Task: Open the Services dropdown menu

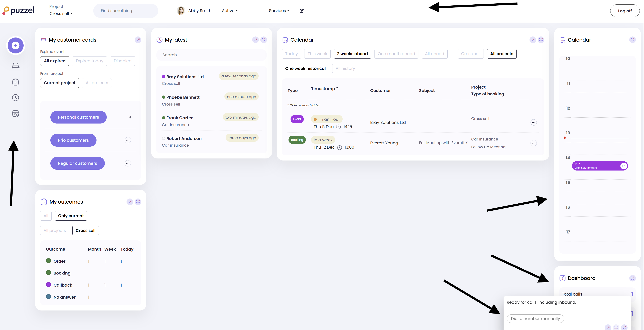Action: click(x=279, y=11)
